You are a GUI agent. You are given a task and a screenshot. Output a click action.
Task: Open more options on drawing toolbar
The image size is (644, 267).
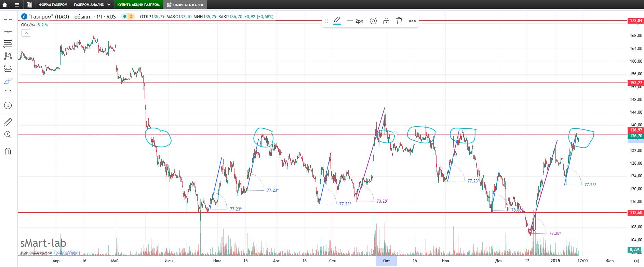point(412,21)
